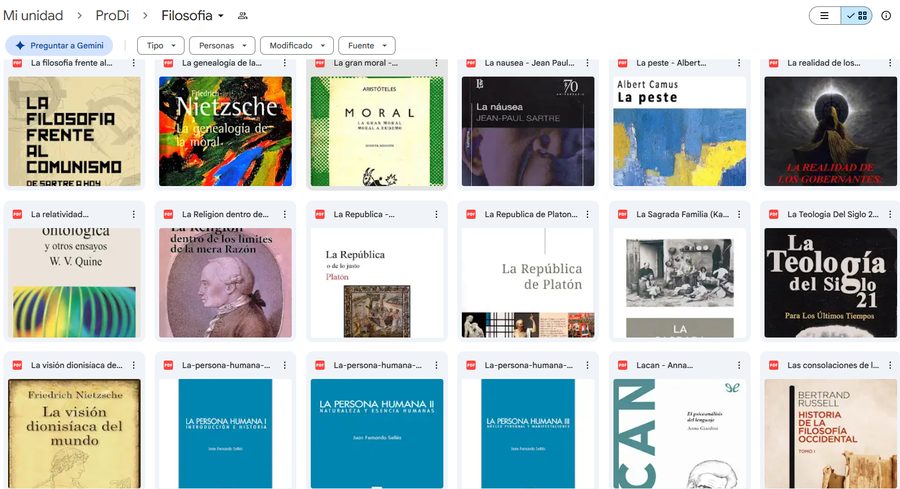Select La náusea Jean-Paul Sartre cover
This screenshot has height=489, width=900.
pyautogui.click(x=528, y=131)
